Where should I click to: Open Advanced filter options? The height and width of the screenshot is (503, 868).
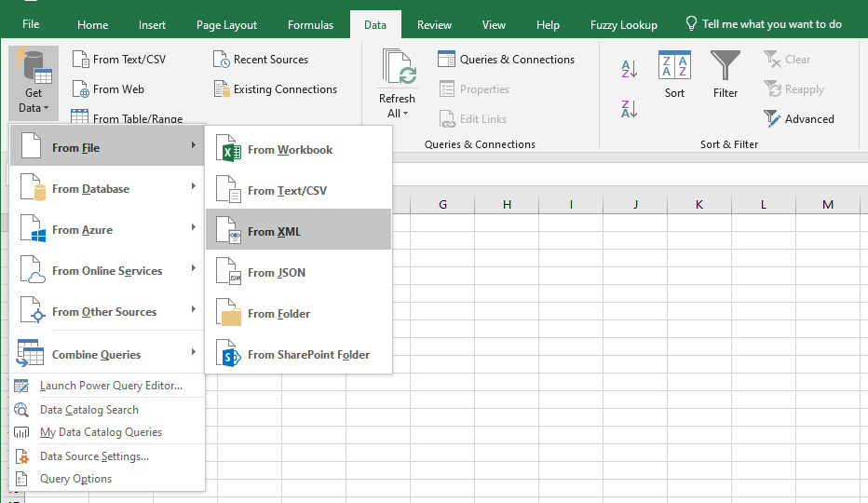tap(799, 119)
